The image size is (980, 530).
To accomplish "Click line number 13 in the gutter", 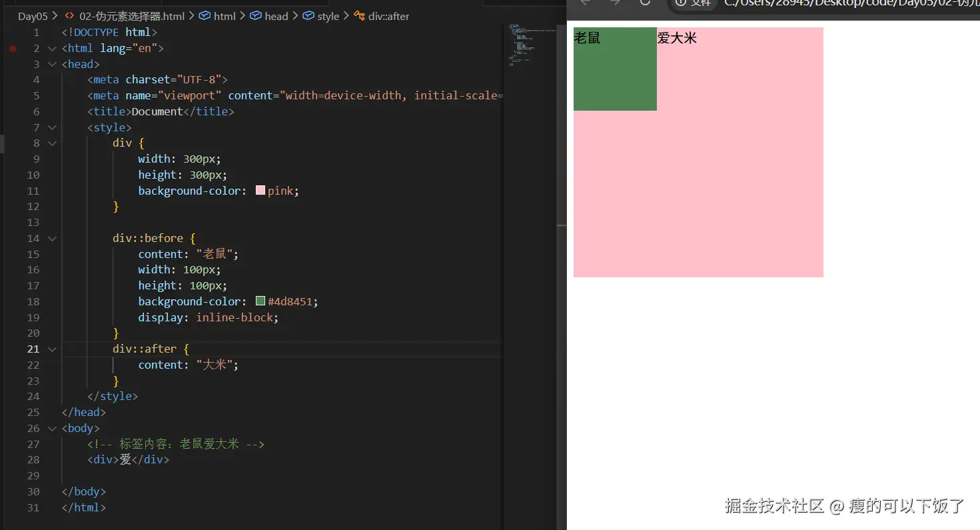I will (x=33, y=223).
